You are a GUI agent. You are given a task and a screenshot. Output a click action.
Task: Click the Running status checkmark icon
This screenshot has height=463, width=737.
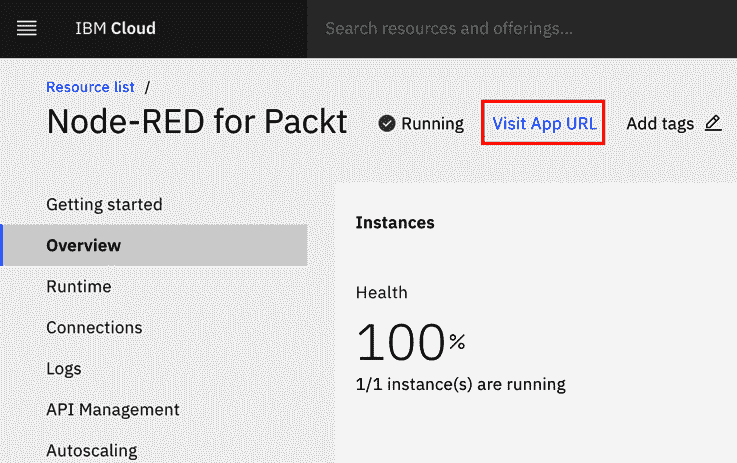click(387, 124)
